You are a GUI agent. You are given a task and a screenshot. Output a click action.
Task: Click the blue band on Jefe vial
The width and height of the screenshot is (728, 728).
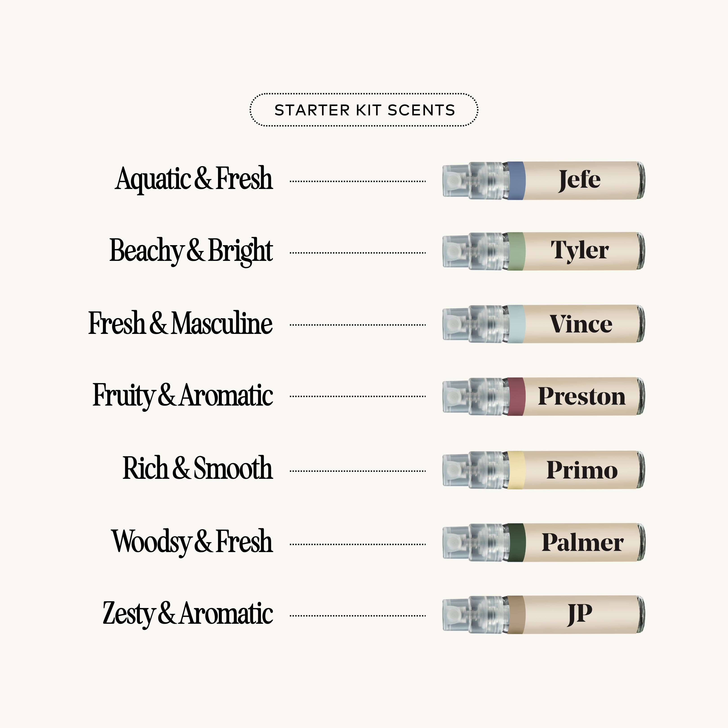(x=516, y=180)
